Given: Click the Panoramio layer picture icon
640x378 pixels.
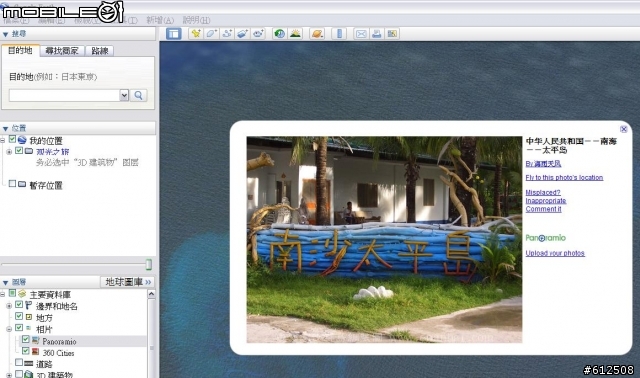Looking at the screenshot, I should 36,340.
